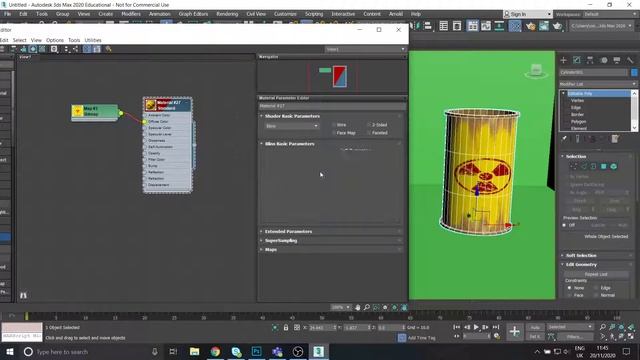Open the Utilities wrench tab in command panel
This screenshot has width=640, height=360.
tap(630, 60)
